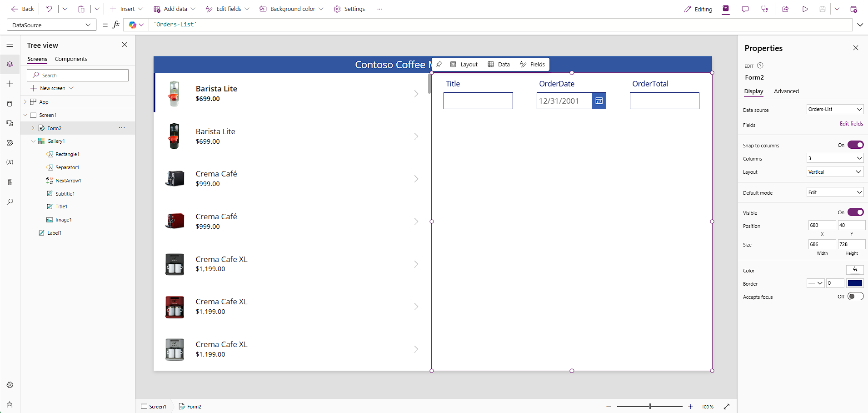Open the Data source Orders-List dropdown
The image size is (868, 413).
click(x=835, y=109)
